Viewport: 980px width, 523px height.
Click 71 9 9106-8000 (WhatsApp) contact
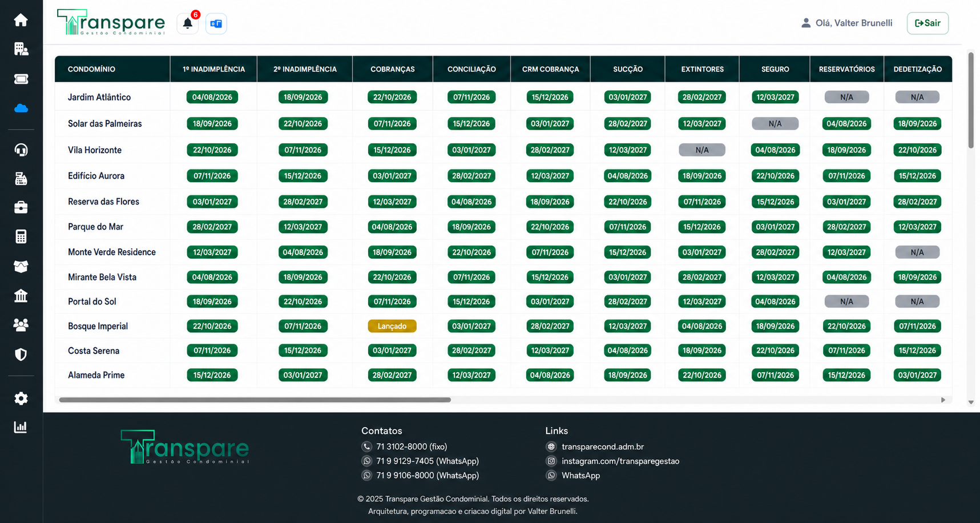(428, 475)
